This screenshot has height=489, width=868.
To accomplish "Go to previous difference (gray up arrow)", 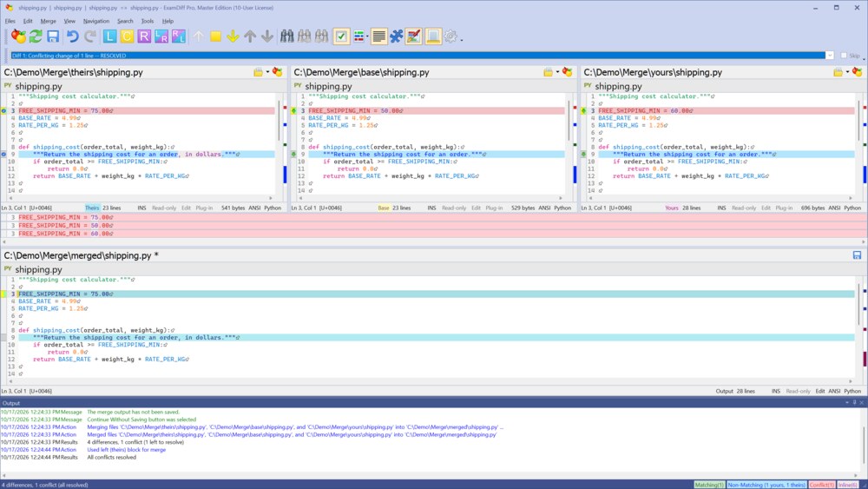I will (250, 36).
